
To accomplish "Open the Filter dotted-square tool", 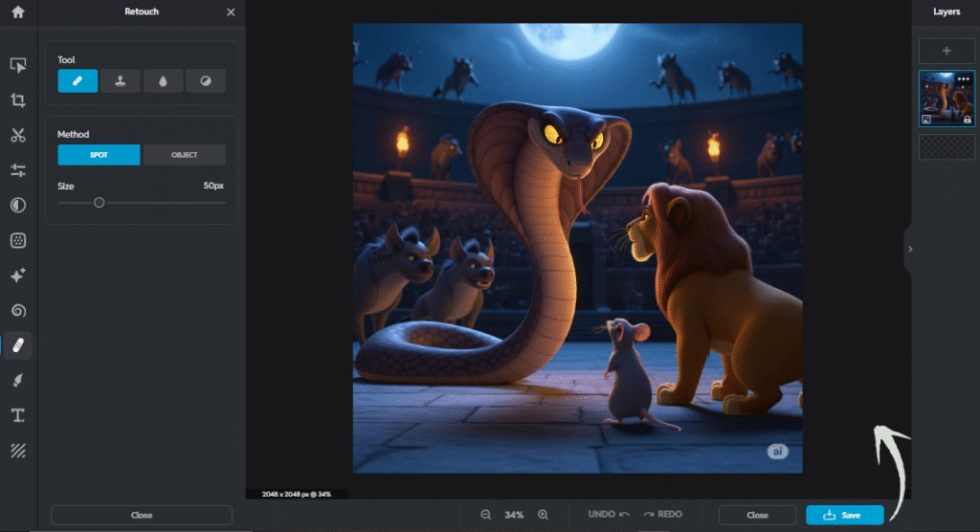I will point(18,240).
